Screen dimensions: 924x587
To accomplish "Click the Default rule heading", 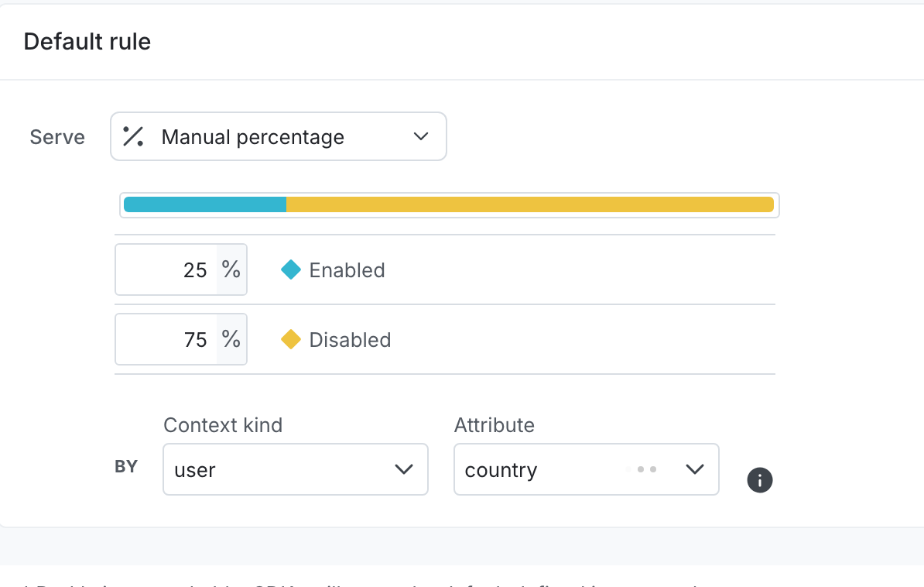I will pyautogui.click(x=87, y=42).
